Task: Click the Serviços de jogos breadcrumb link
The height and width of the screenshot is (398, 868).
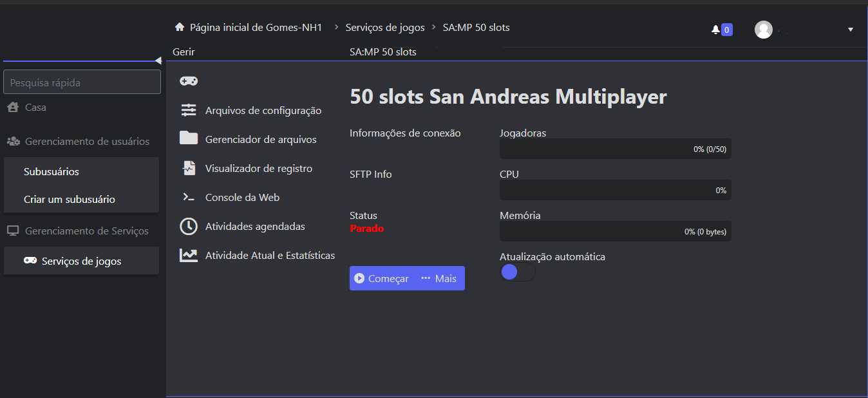Action: 385,27
